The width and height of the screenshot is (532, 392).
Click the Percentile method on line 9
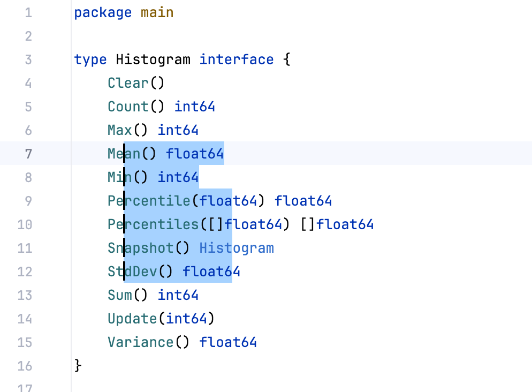pyautogui.click(x=149, y=201)
